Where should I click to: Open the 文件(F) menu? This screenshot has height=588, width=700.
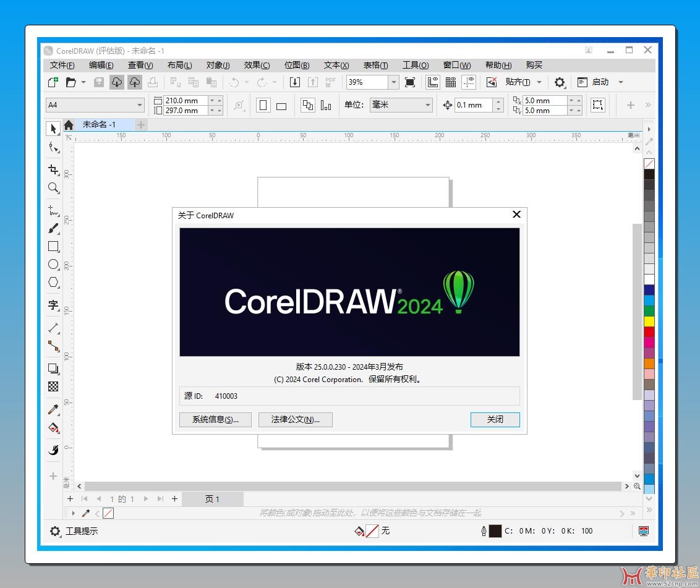coord(62,65)
